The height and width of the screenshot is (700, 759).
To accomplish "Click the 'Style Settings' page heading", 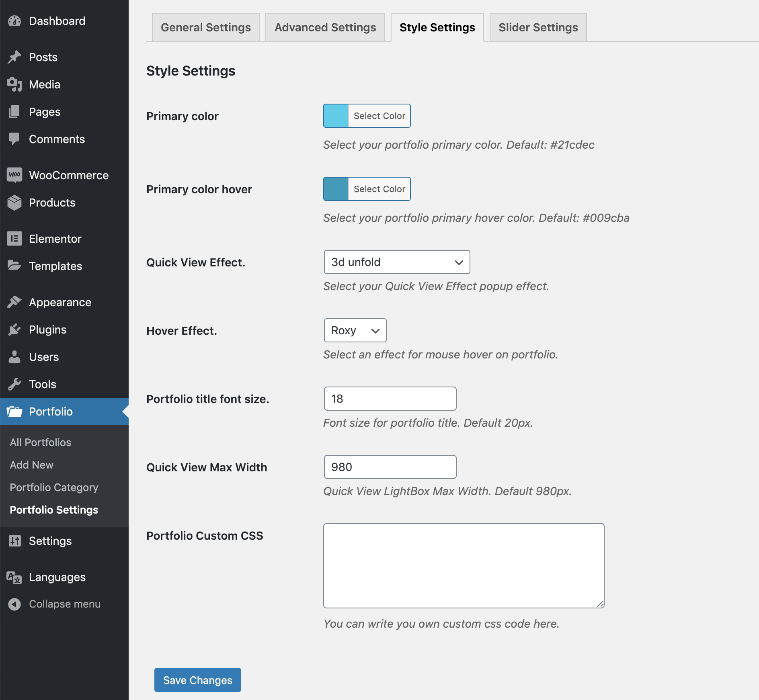I will pos(191,71).
